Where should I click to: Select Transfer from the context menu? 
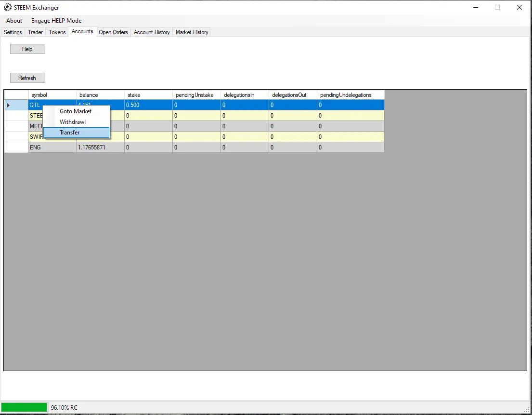point(77,133)
